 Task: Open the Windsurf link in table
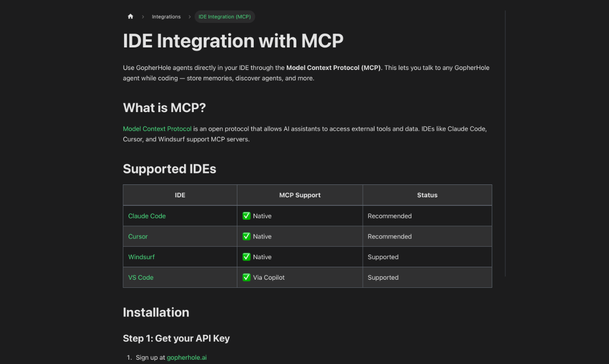click(141, 257)
